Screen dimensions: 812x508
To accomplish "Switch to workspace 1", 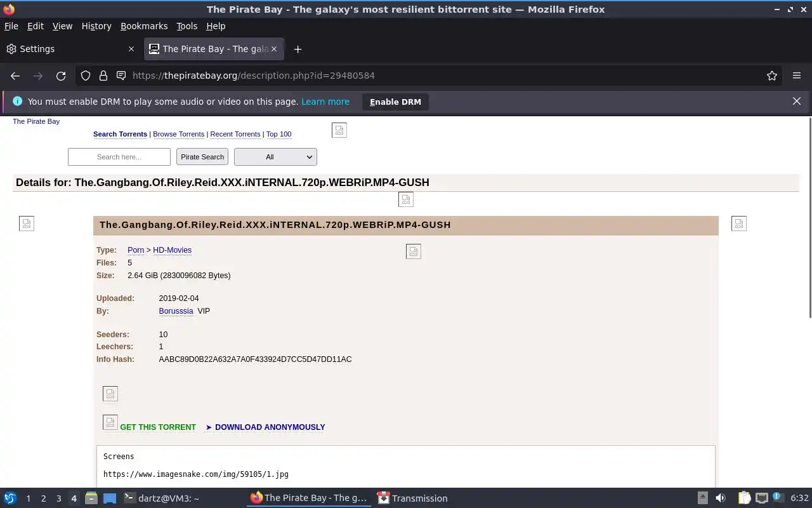I will click(28, 498).
